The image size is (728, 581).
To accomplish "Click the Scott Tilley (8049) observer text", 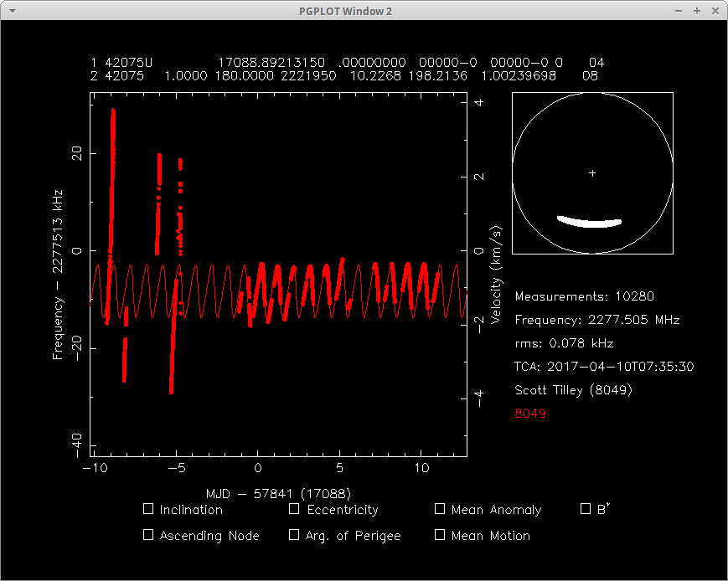I will [573, 390].
